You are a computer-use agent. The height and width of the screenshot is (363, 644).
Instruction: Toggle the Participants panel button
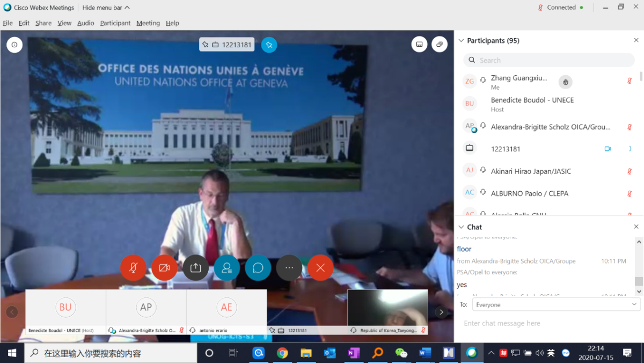[226, 267]
